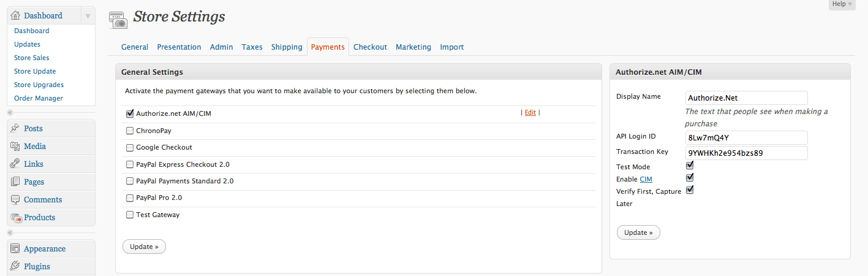Viewport: 868px width, 276px height.
Task: Click the Appearance icon in sidebar
Action: coord(15,249)
